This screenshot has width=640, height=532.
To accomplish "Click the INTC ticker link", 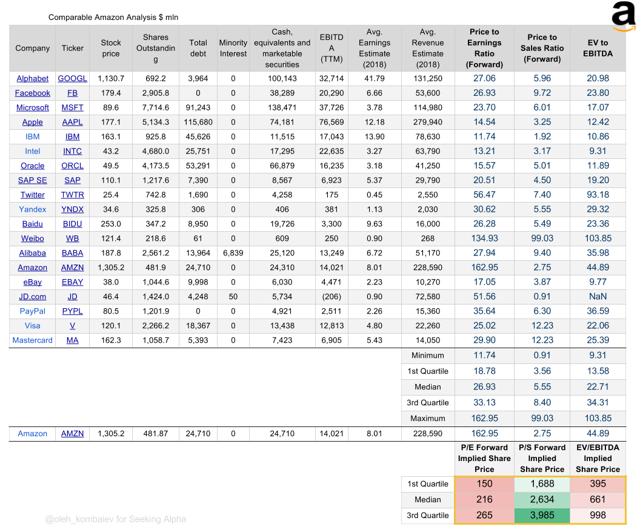I will 72,151.
